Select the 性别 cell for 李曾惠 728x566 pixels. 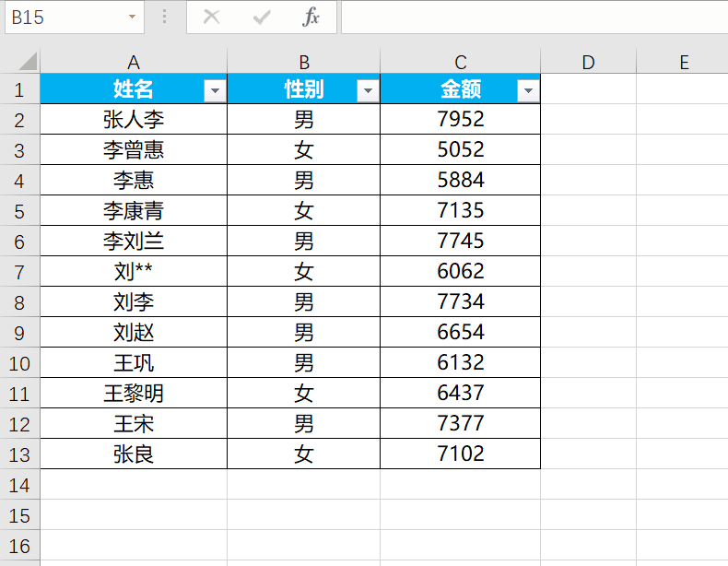pos(304,149)
